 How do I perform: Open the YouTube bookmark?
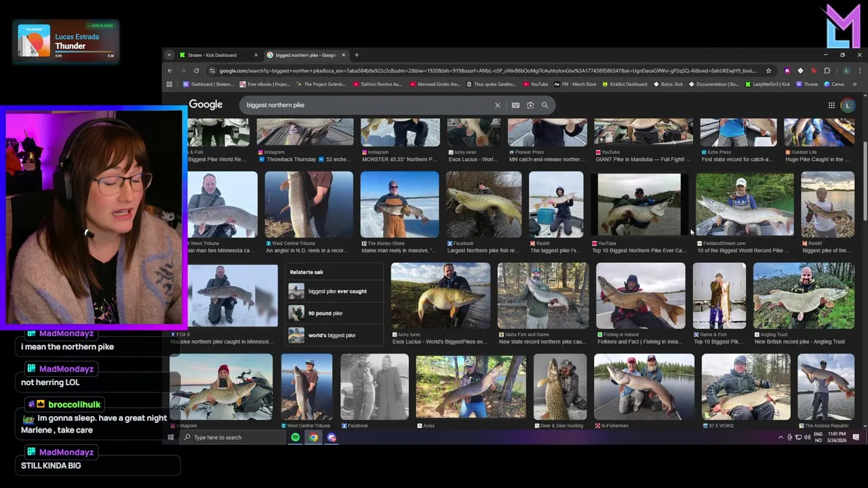tap(535, 84)
